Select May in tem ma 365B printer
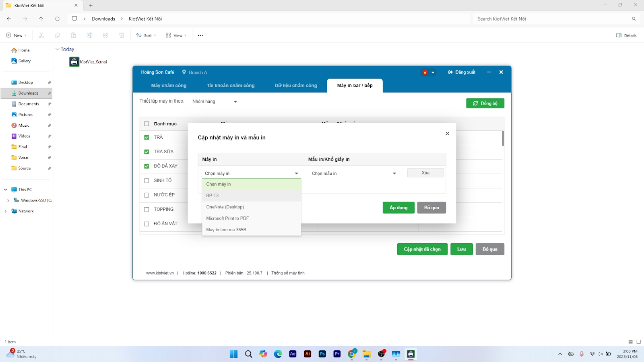This screenshot has width=644, height=362. 252,230
